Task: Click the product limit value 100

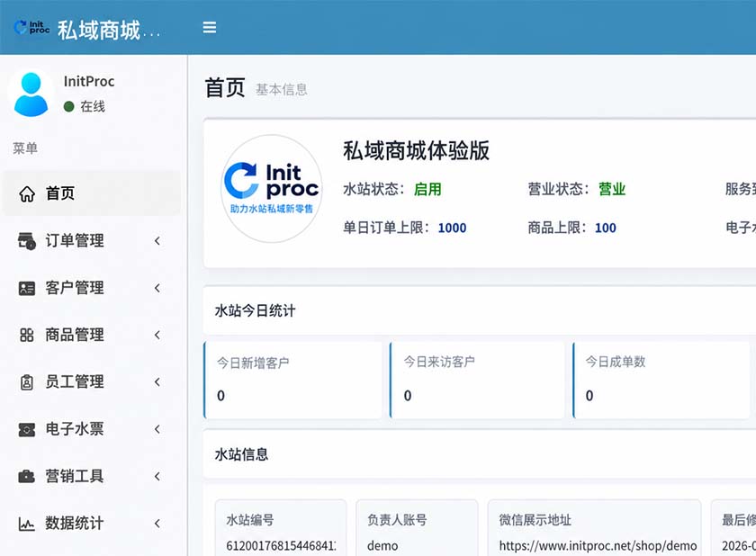Action: click(606, 228)
